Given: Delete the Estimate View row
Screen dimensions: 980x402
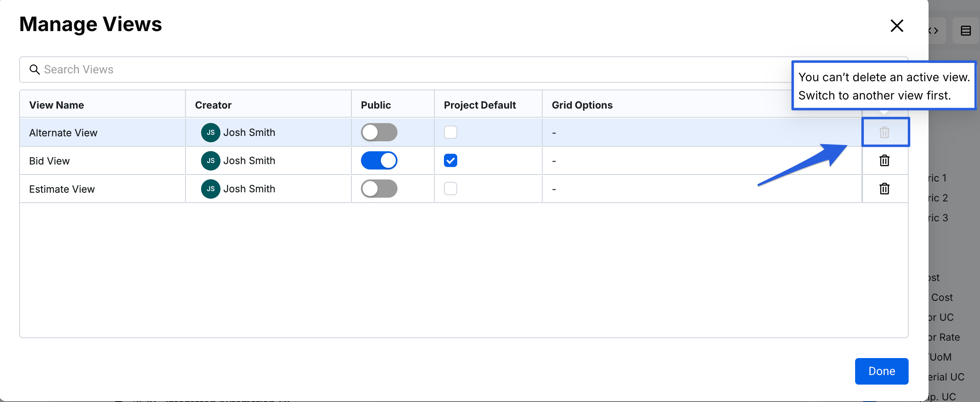Looking at the screenshot, I should click(884, 189).
